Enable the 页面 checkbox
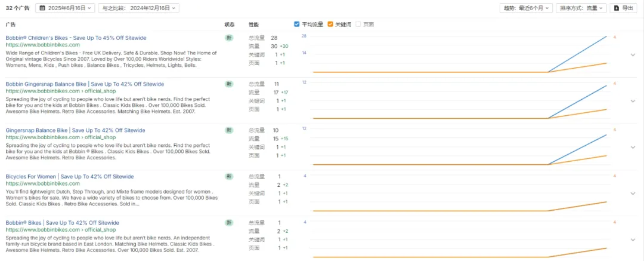This screenshot has width=644, height=261. (358, 24)
